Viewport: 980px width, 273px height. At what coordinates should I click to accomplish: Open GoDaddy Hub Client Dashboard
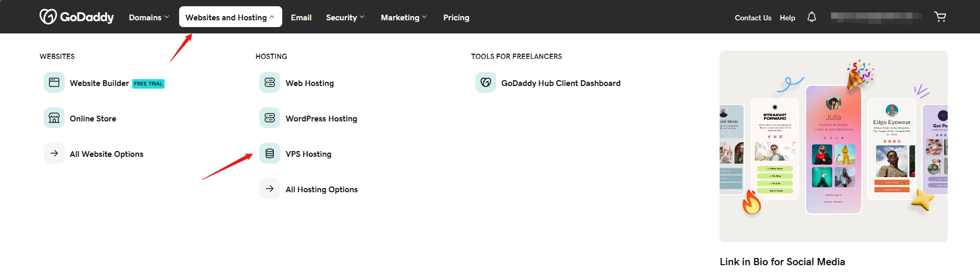tap(561, 83)
